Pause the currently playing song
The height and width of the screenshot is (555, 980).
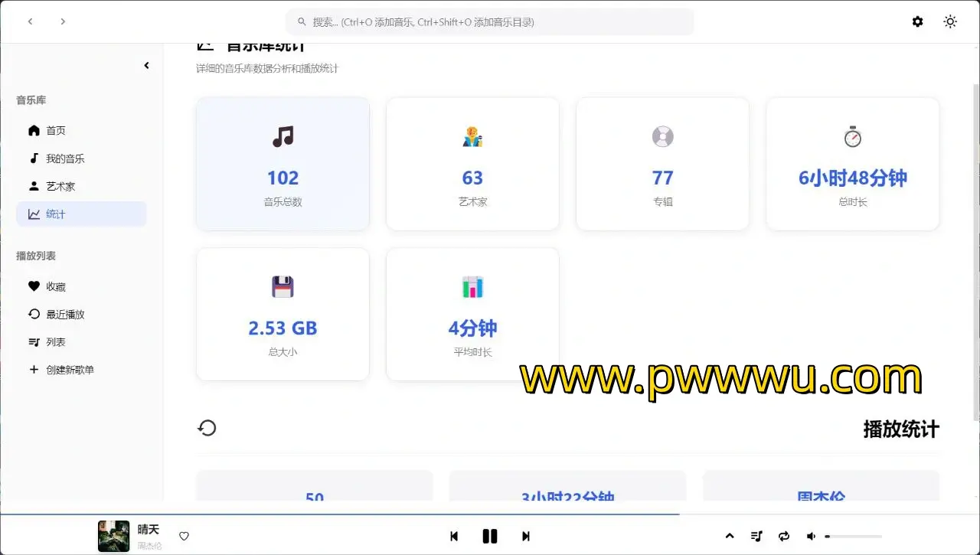[490, 537]
